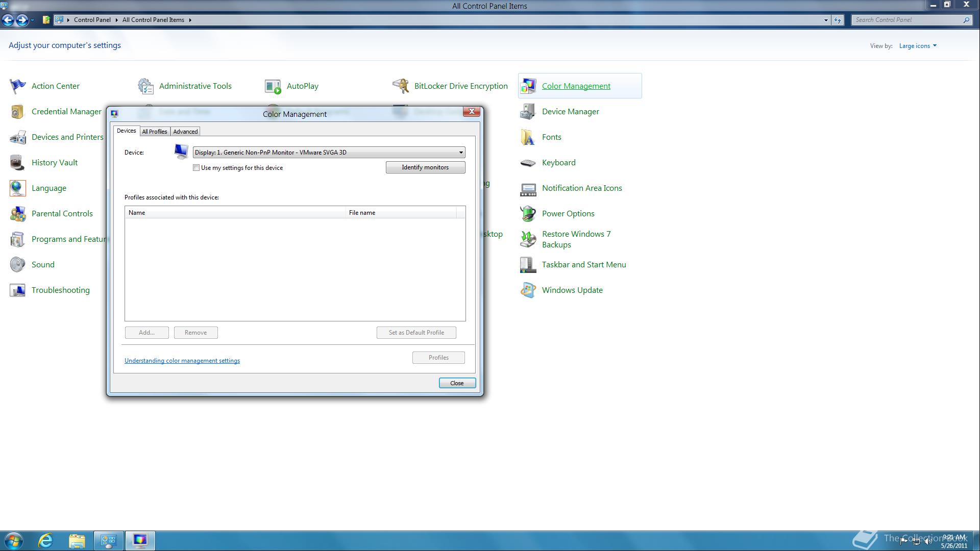This screenshot has height=551, width=980.
Task: Click the Forward navigation arrow
Action: click(x=21, y=20)
